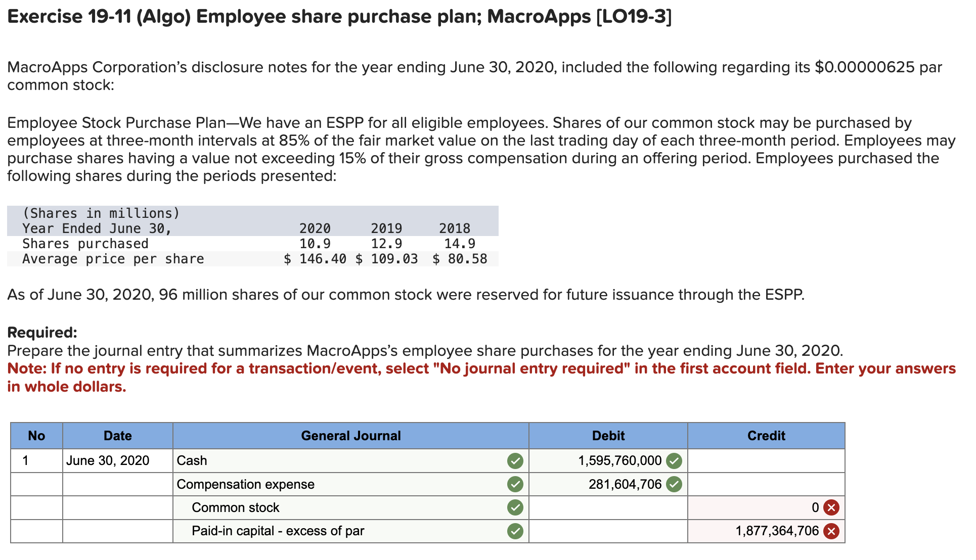Click the June 30, 2020 date cell
This screenshot has height=560, width=976.
[108, 460]
